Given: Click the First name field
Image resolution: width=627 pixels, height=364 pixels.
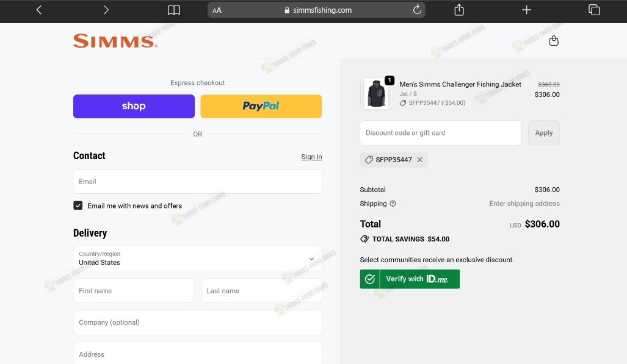Looking at the screenshot, I should [134, 291].
